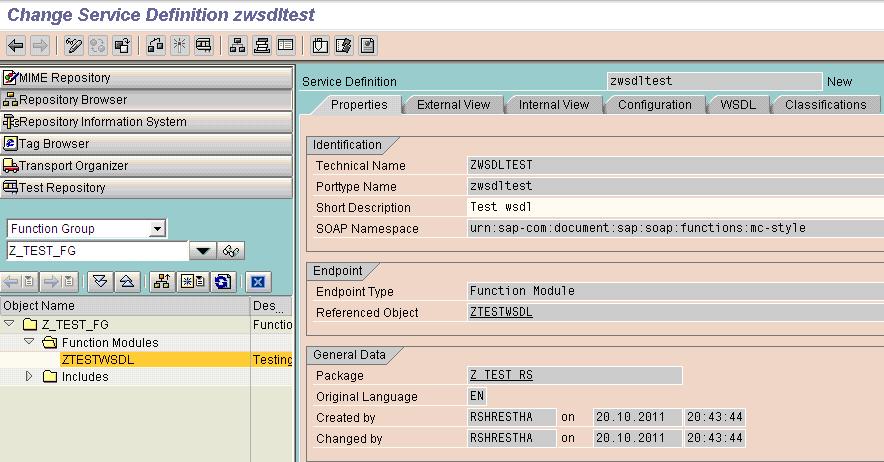Toggle Display/Change mode with pencil icon

click(x=73, y=46)
